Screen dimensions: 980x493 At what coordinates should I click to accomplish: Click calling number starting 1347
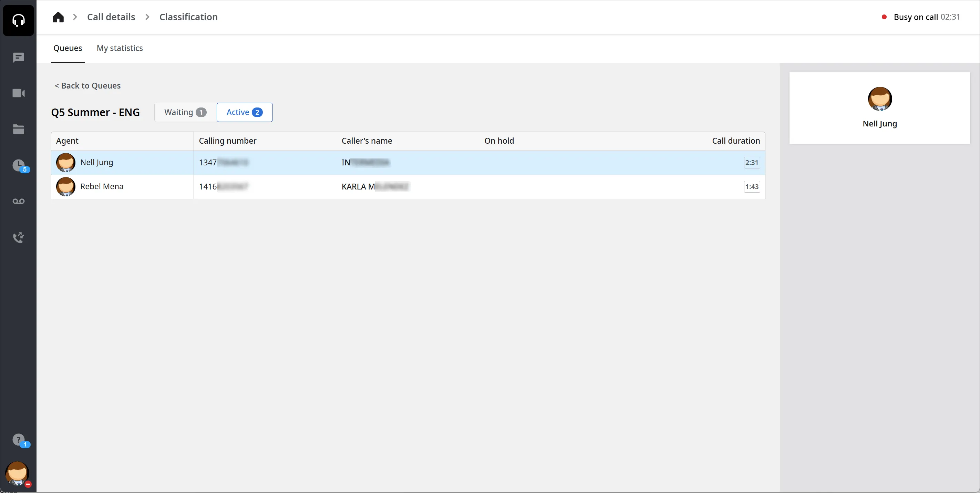point(224,162)
